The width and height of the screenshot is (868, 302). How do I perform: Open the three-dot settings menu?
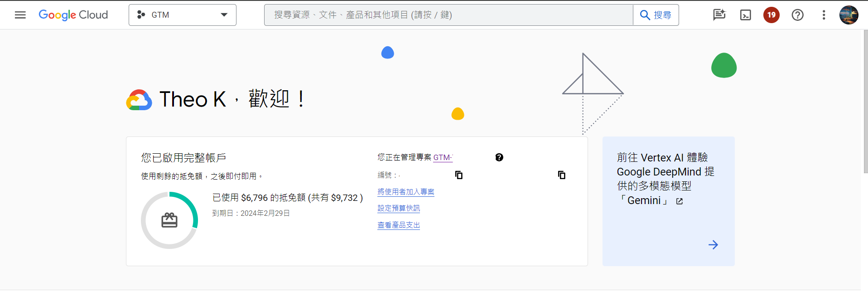(824, 15)
